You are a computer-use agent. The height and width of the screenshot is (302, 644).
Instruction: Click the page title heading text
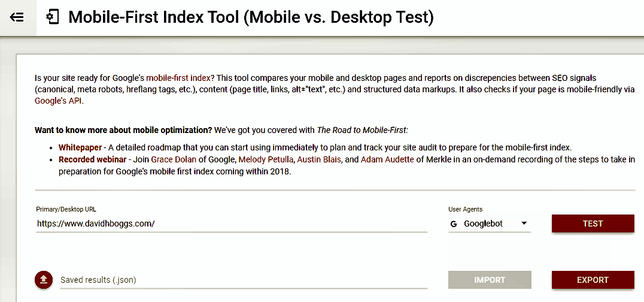pyautogui.click(x=251, y=18)
